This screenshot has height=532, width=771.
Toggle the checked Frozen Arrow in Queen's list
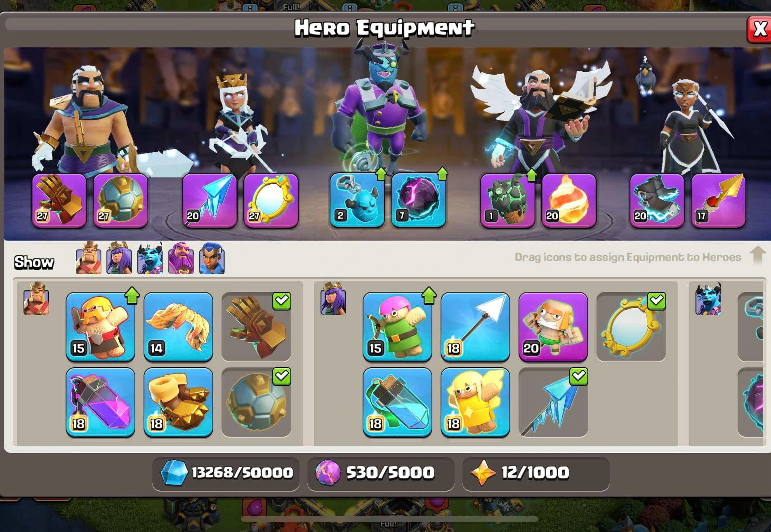[553, 402]
